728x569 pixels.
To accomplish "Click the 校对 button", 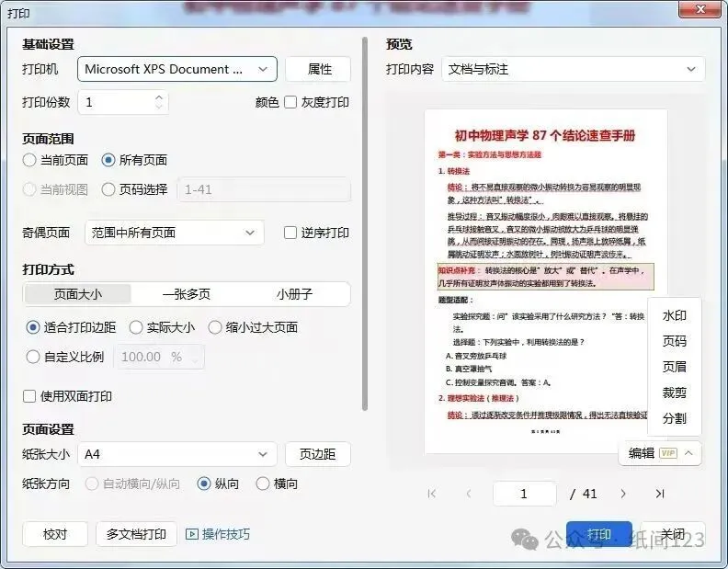I will click(x=55, y=534).
